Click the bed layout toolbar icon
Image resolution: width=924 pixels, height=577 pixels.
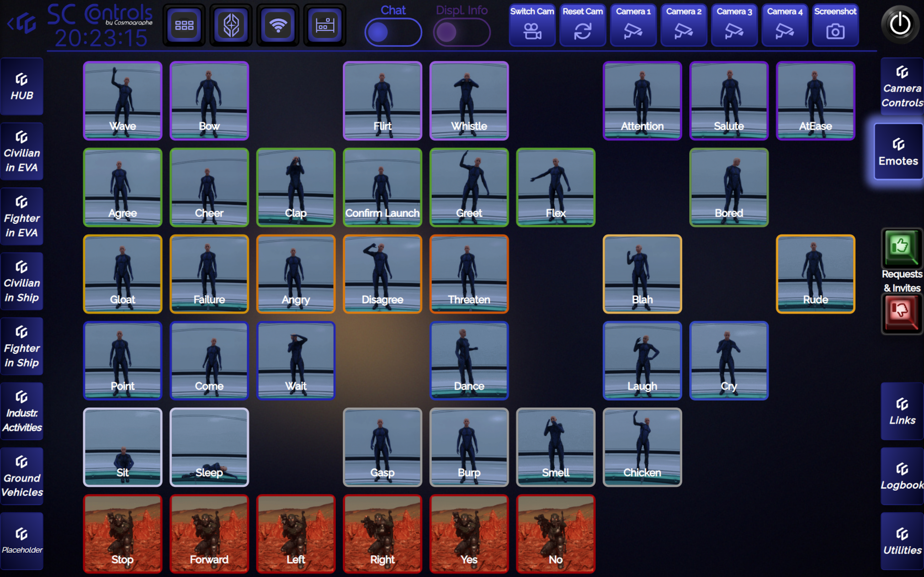(x=325, y=25)
